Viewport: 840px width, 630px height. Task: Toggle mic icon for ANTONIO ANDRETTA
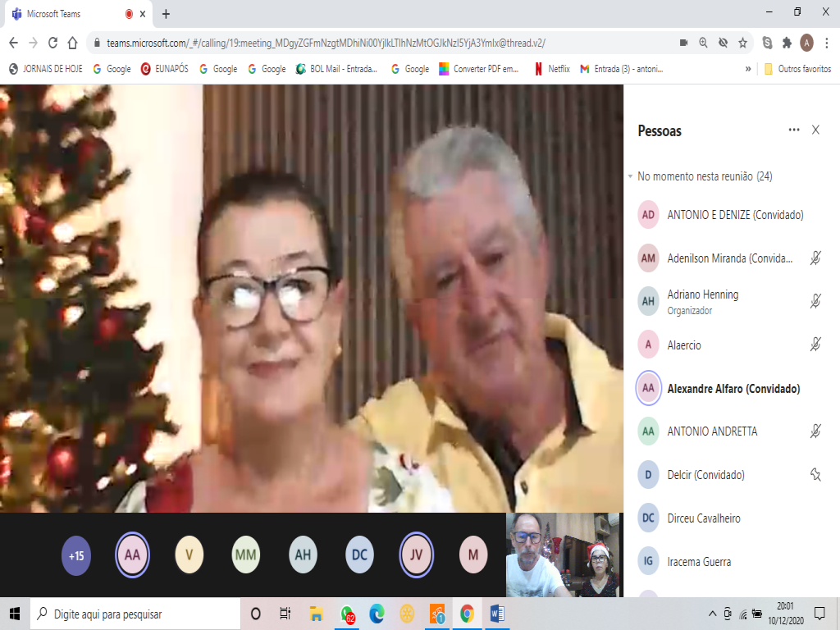click(815, 431)
